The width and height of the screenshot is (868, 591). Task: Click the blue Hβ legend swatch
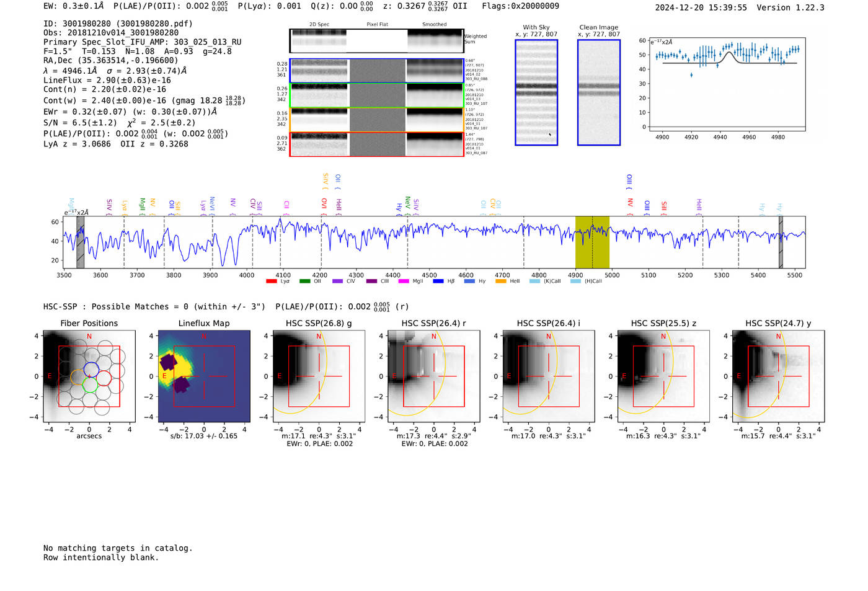[x=438, y=282]
